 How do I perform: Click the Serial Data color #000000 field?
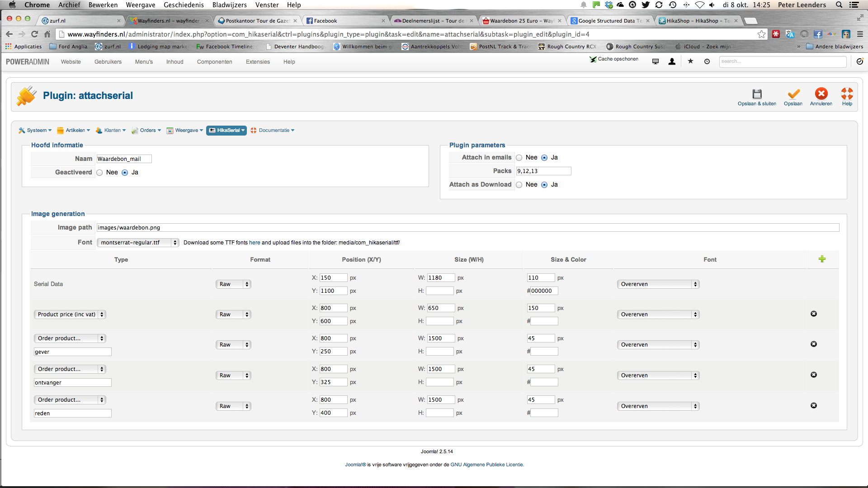[544, 291]
